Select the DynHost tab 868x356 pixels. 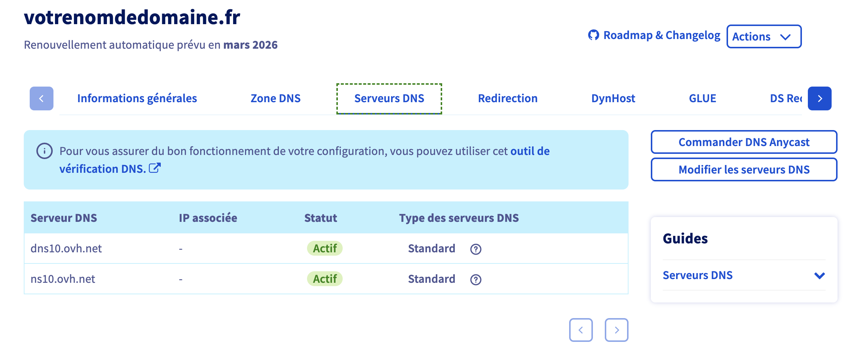tap(613, 98)
